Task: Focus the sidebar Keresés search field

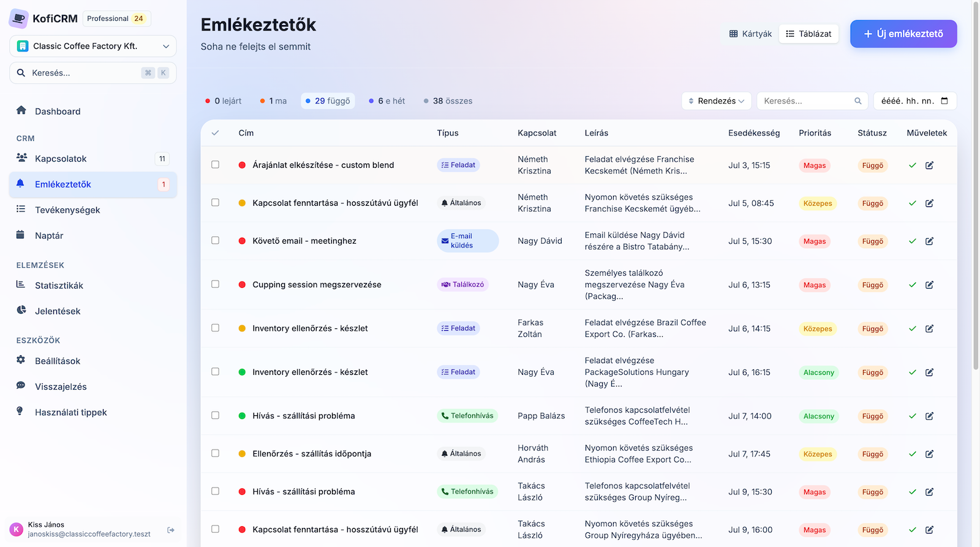Action: (x=93, y=73)
